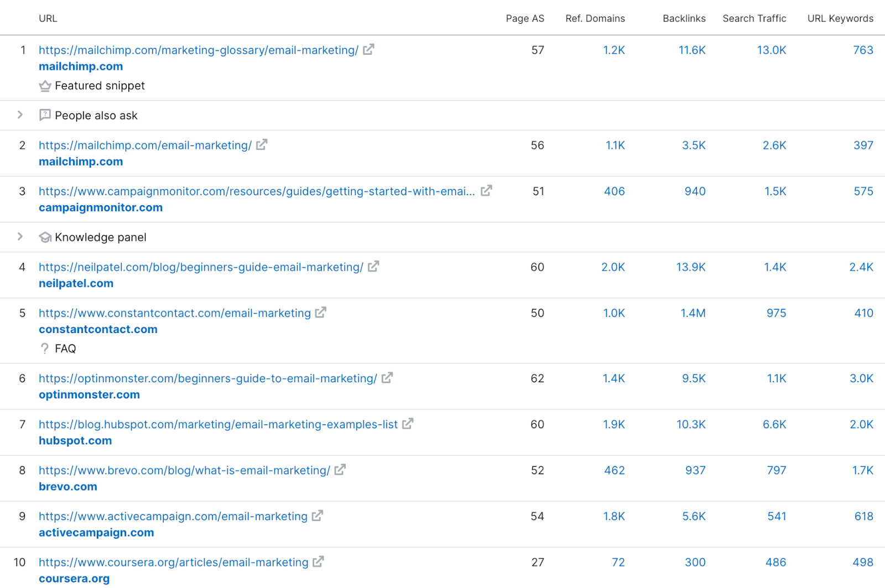Screen dimensions: 885x588
Task: Sort by the Backlinks column header
Action: pos(684,18)
